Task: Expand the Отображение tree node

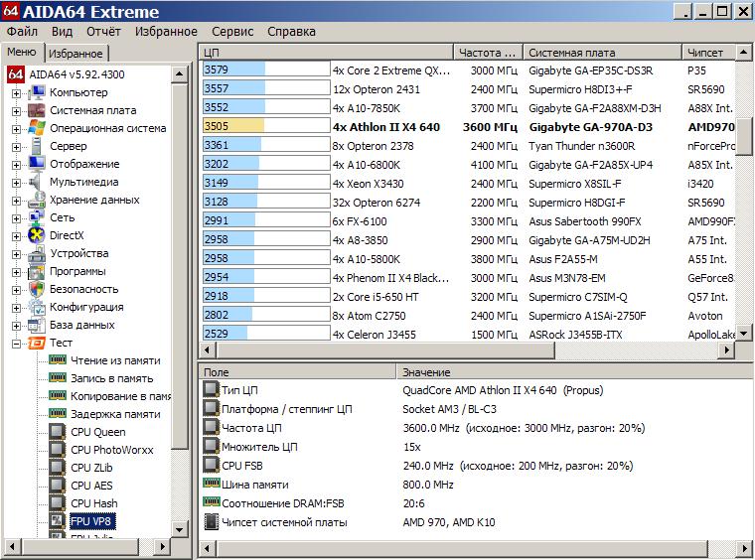Action: tap(16, 165)
